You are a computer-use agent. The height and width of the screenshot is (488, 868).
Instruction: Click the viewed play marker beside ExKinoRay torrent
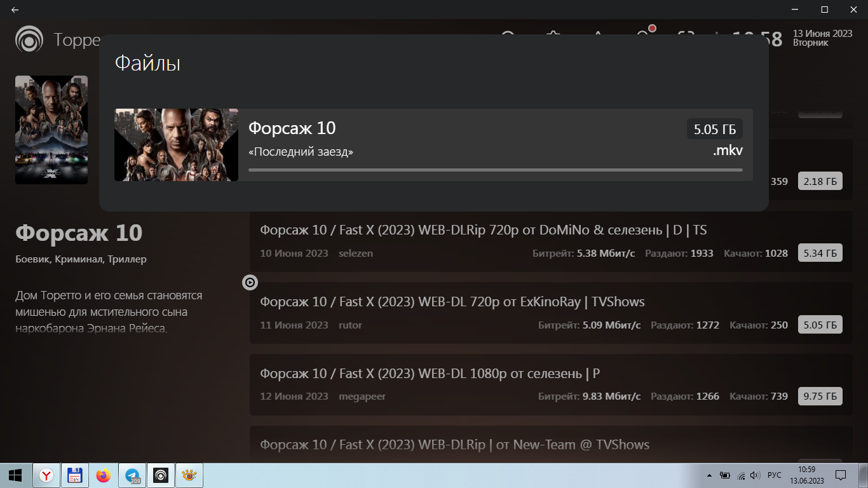coord(250,283)
